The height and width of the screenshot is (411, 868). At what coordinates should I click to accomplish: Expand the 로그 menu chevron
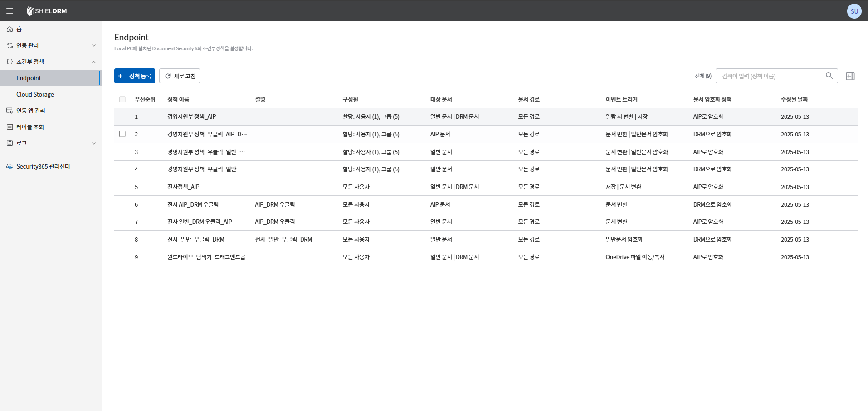point(94,143)
